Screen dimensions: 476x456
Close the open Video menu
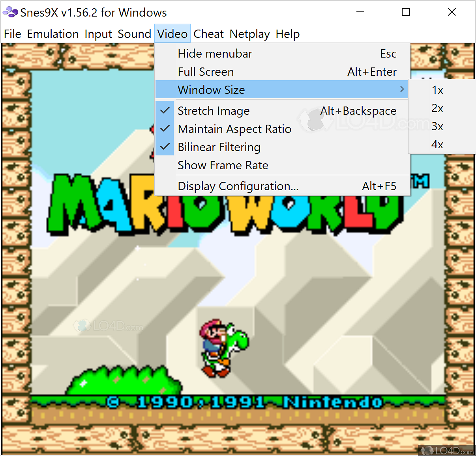click(172, 34)
